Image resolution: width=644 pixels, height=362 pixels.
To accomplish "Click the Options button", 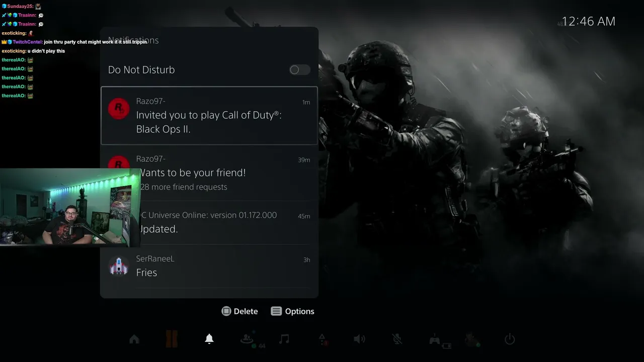I will click(x=292, y=311).
